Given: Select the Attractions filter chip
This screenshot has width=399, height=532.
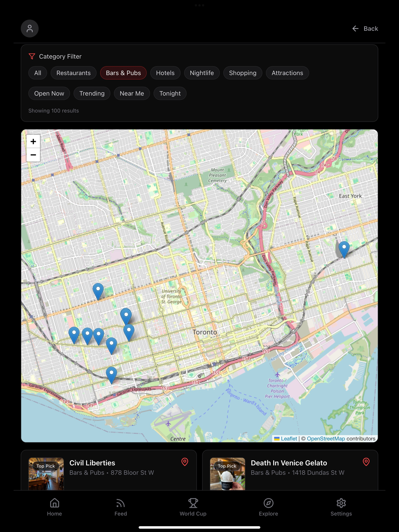Looking at the screenshot, I should pos(287,73).
